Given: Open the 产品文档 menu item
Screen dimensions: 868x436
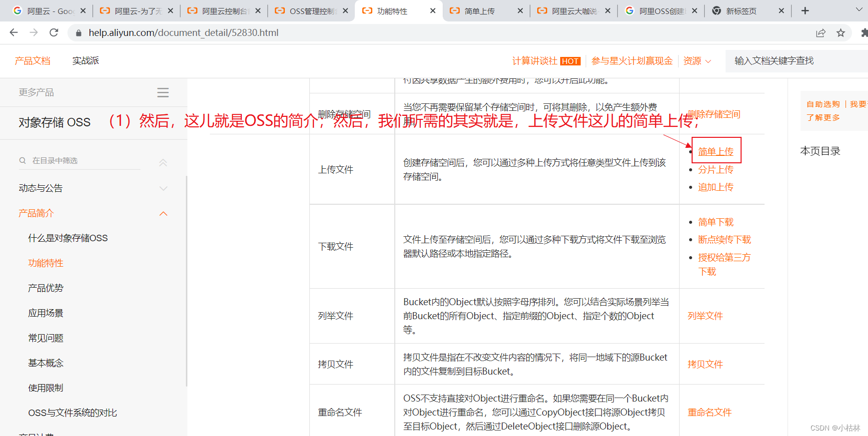Looking at the screenshot, I should [x=32, y=61].
